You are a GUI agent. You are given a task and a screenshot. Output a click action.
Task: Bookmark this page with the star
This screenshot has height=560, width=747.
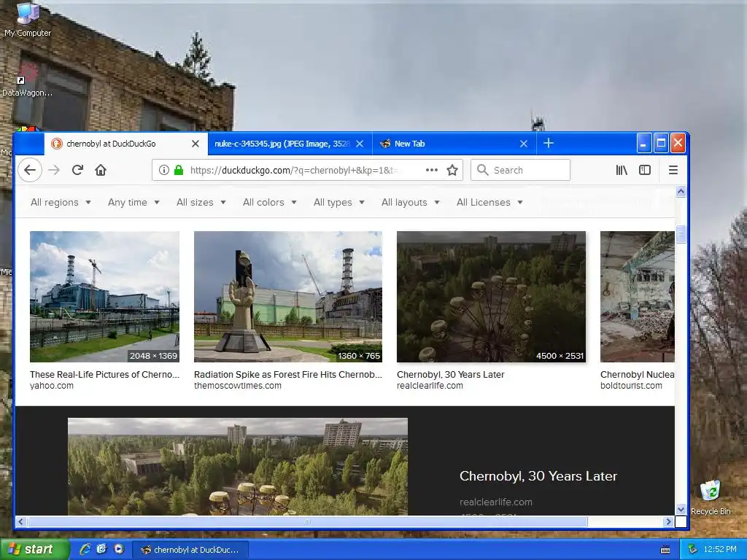point(452,170)
